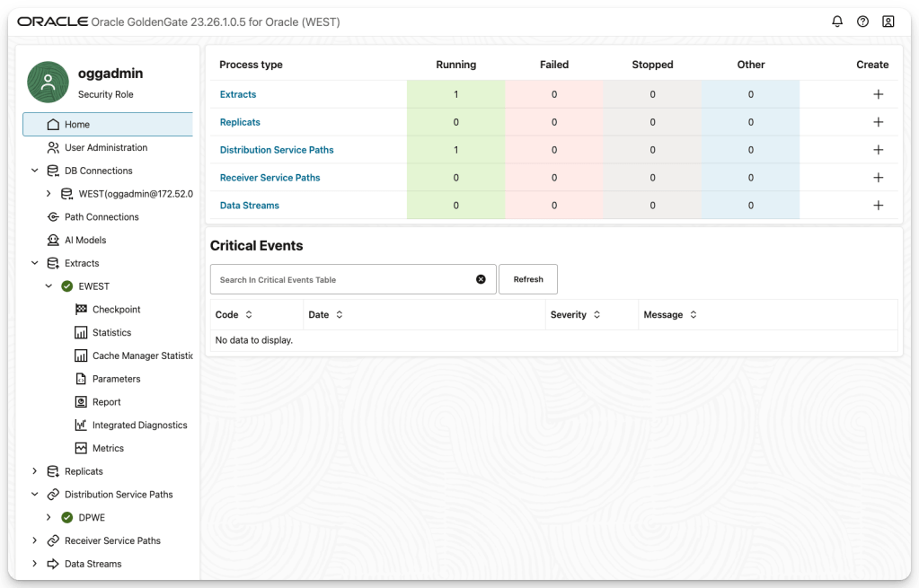The image size is (919, 588).
Task: Expand the Replicats tree node
Action: pyautogui.click(x=35, y=471)
